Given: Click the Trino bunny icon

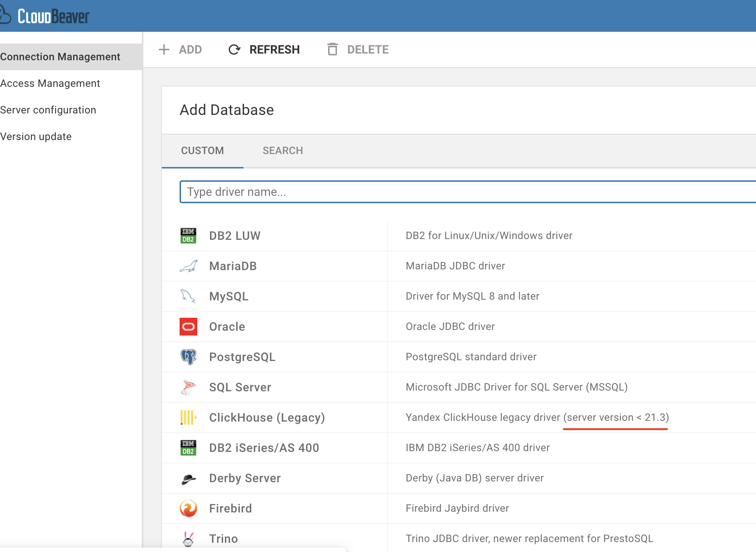Looking at the screenshot, I should 188,539.
